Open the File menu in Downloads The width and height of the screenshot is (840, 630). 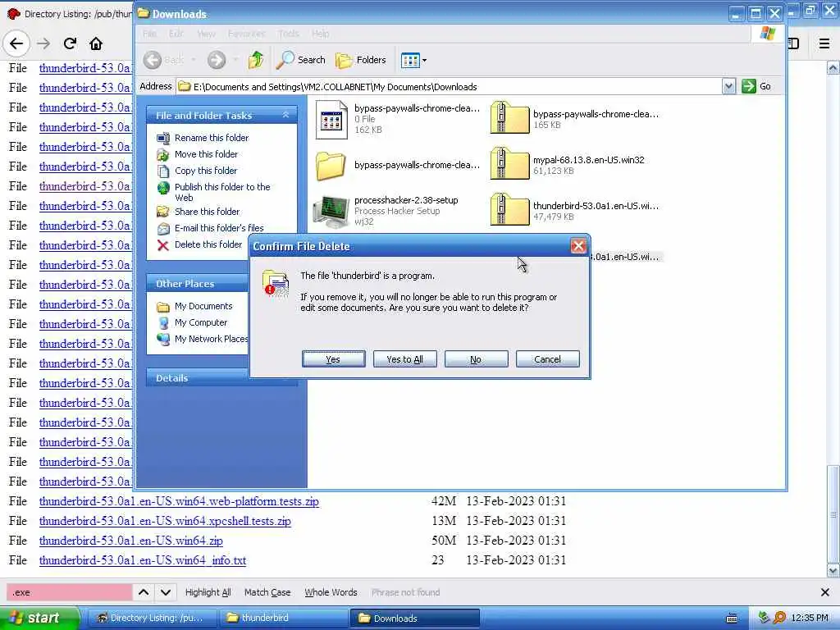(149, 34)
